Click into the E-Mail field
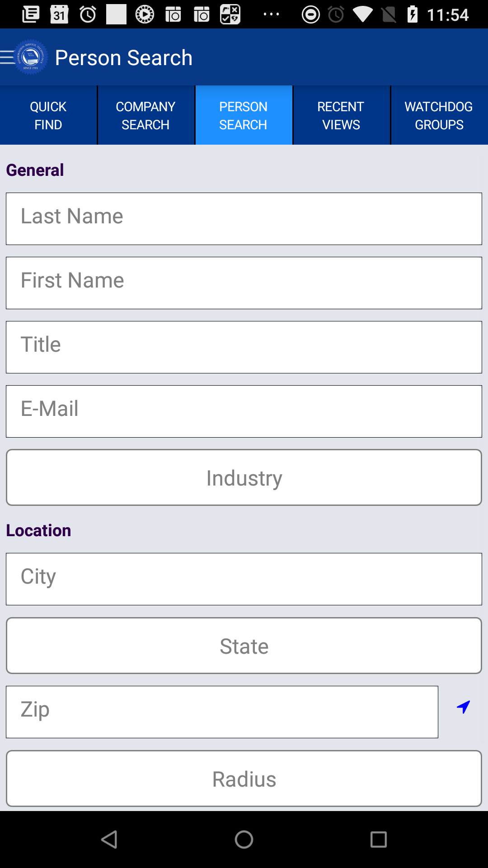 coord(244,411)
